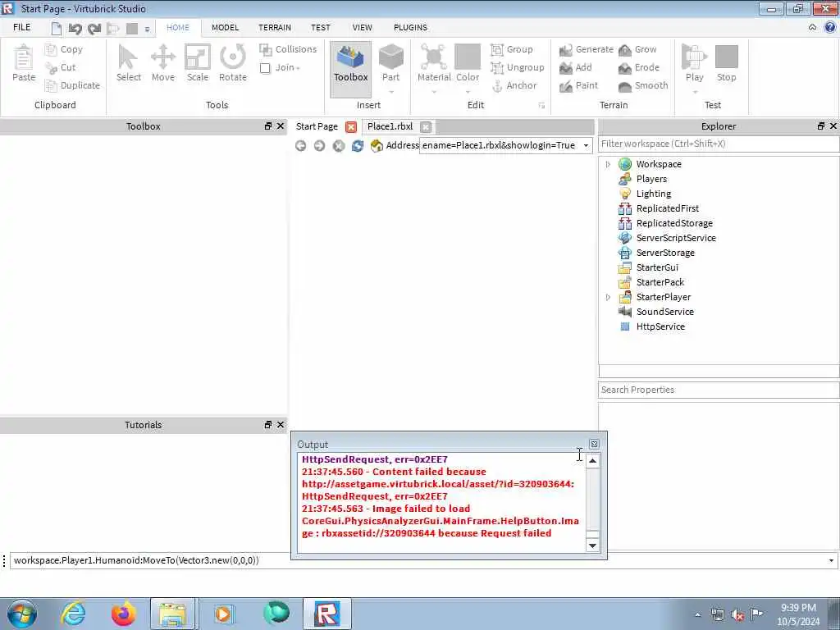Open the Help icon at top right
The image size is (840, 630).
pyautogui.click(x=830, y=27)
